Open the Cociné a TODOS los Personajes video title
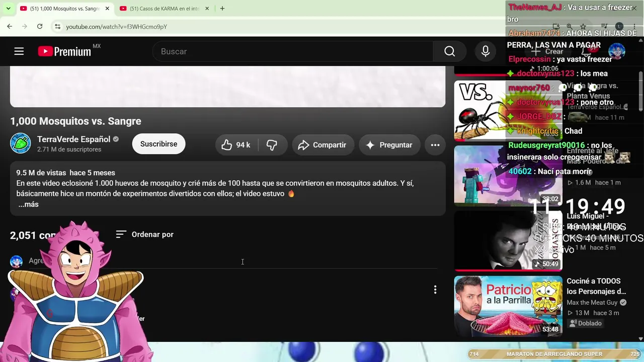 596,286
